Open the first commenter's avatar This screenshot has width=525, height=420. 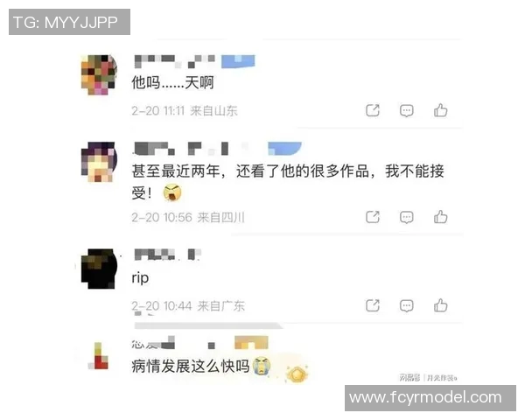(x=99, y=74)
